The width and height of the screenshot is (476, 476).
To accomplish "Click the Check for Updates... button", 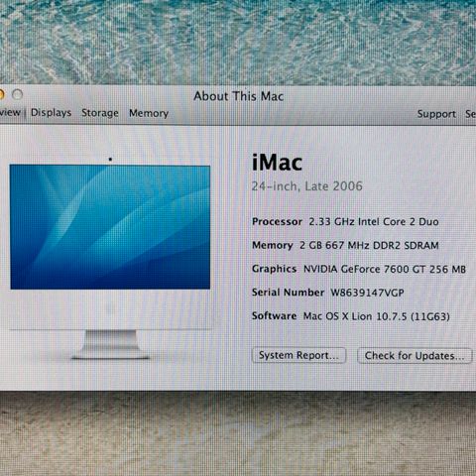I will point(415,356).
